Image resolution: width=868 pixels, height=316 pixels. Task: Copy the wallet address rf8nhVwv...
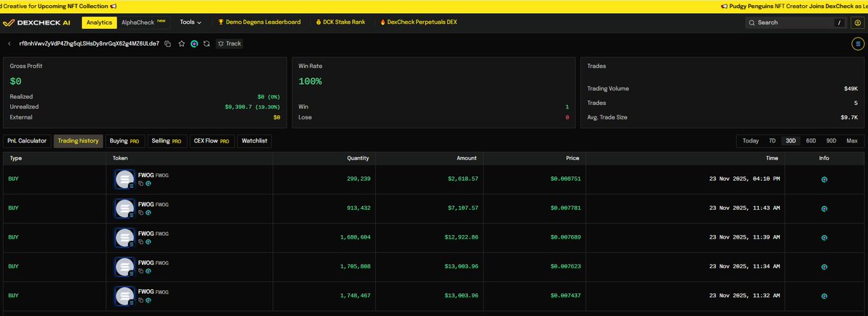point(168,43)
